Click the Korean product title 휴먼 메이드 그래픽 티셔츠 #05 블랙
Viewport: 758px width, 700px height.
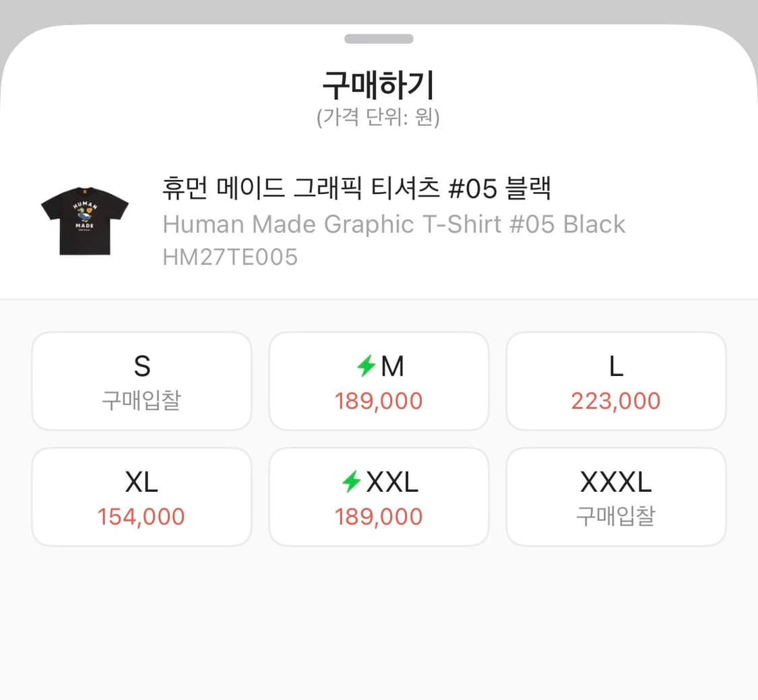pos(357,189)
